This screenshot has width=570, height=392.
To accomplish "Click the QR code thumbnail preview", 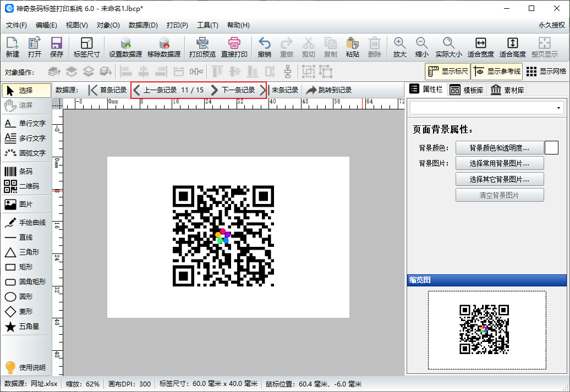I will [484, 329].
